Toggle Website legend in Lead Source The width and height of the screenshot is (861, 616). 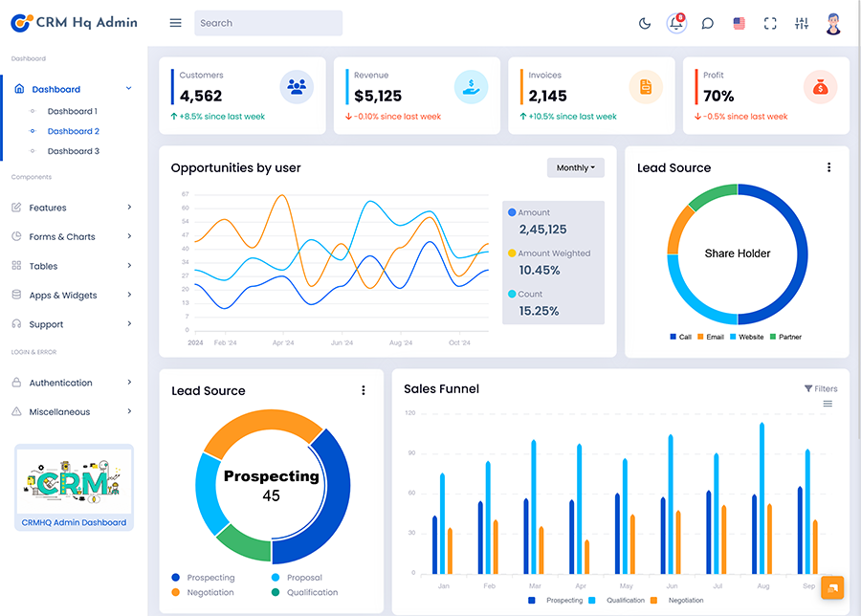pyautogui.click(x=747, y=337)
